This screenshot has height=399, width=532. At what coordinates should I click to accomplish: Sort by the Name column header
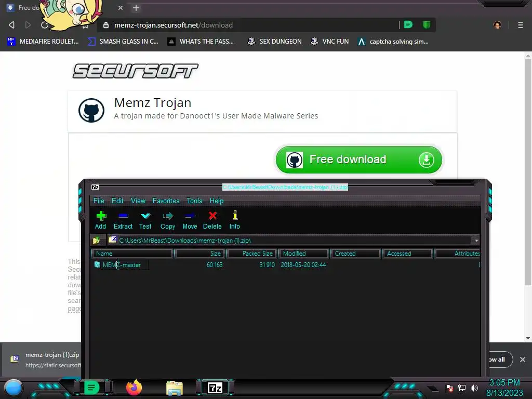[132, 254]
